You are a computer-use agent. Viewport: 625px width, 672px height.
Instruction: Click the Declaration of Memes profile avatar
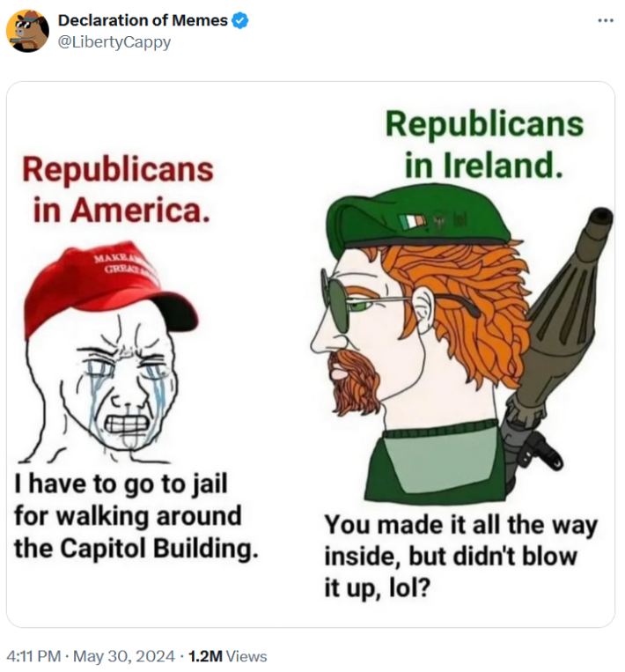27,31
